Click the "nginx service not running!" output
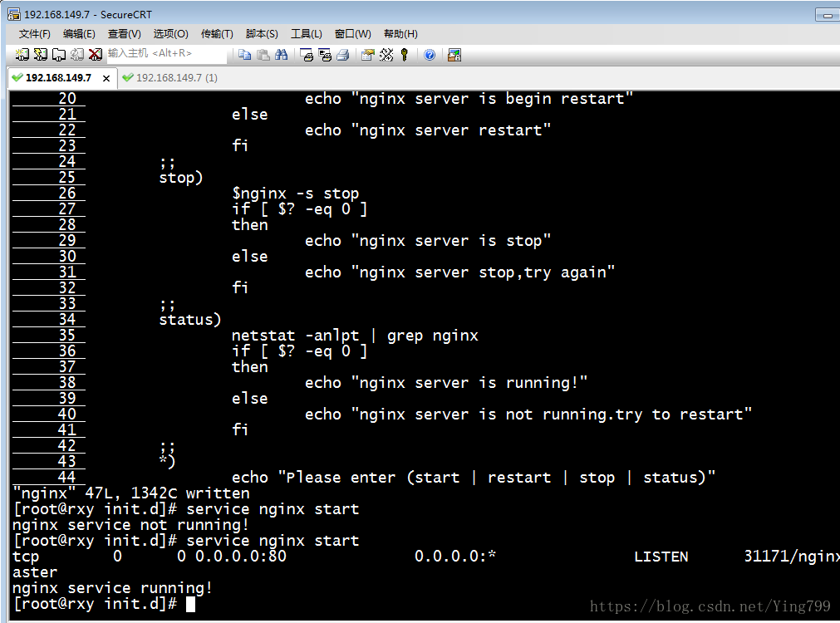This screenshot has height=623, width=840. [x=130, y=525]
